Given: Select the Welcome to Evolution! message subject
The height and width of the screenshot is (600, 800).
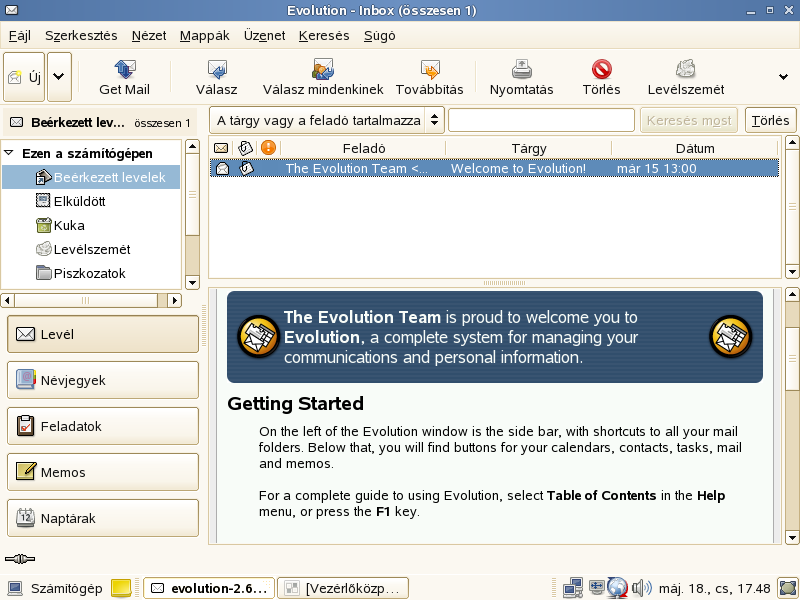Looking at the screenshot, I should pos(518,168).
